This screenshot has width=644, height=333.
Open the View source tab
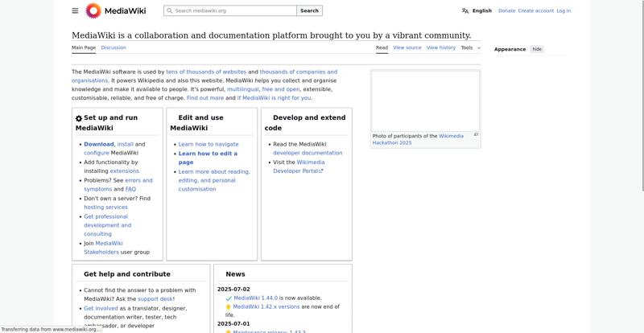click(407, 47)
